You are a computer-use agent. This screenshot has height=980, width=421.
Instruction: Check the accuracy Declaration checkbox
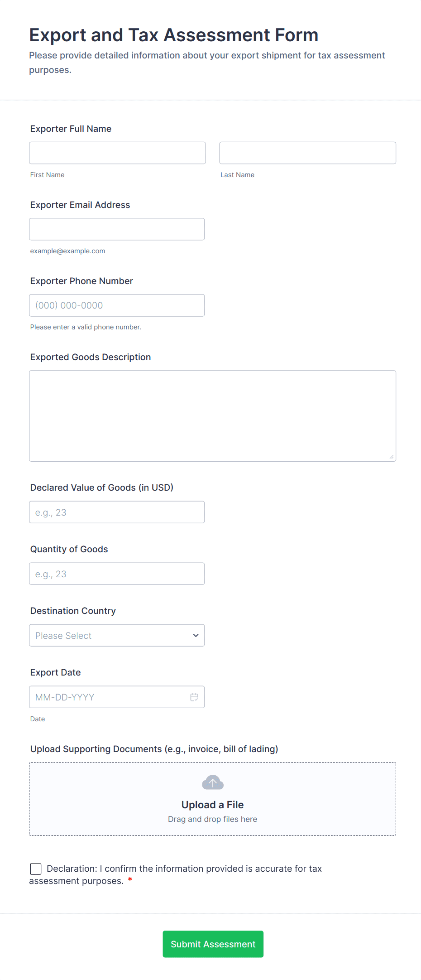(36, 869)
